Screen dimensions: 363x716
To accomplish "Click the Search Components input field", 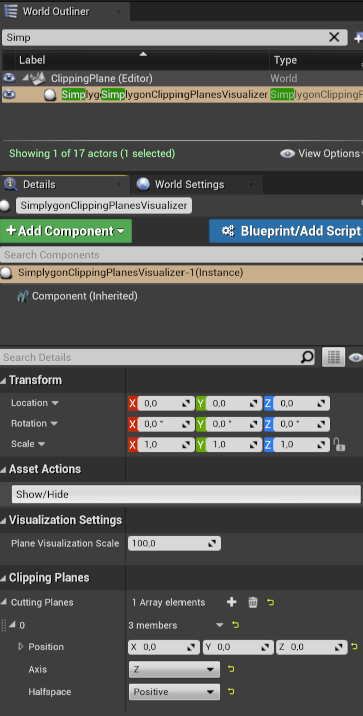I will tap(180, 255).
